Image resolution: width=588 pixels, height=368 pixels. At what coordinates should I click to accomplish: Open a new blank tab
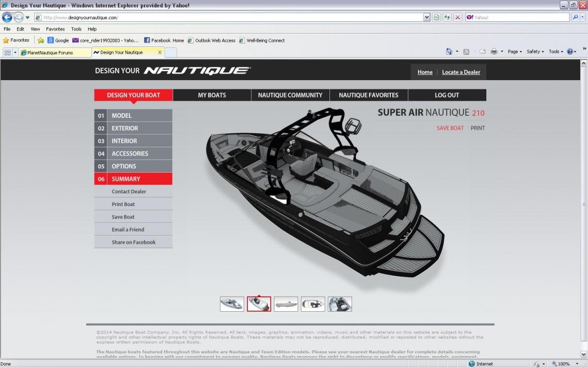(x=171, y=53)
